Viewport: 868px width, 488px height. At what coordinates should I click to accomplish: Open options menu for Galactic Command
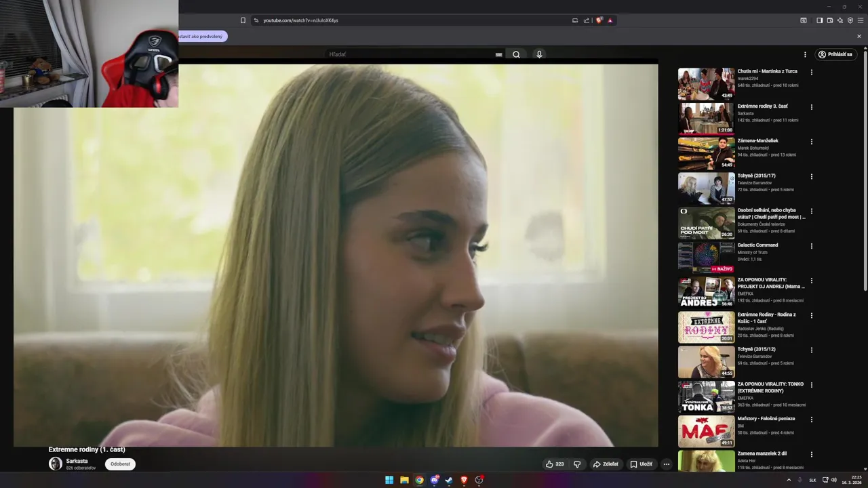811,245
